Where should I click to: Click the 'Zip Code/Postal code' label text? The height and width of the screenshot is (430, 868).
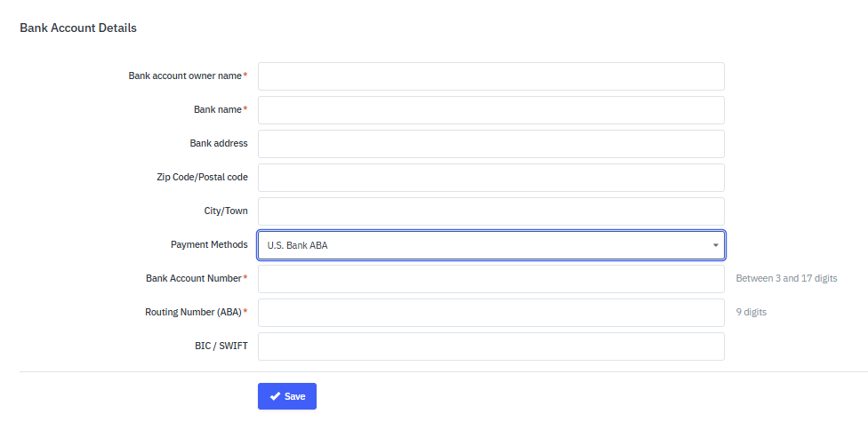pyautogui.click(x=202, y=177)
